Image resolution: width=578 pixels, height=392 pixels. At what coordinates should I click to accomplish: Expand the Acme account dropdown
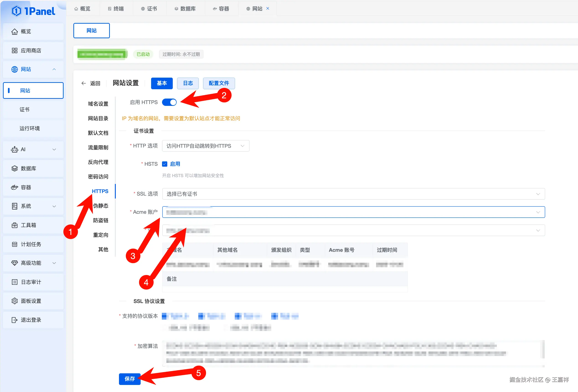click(353, 212)
